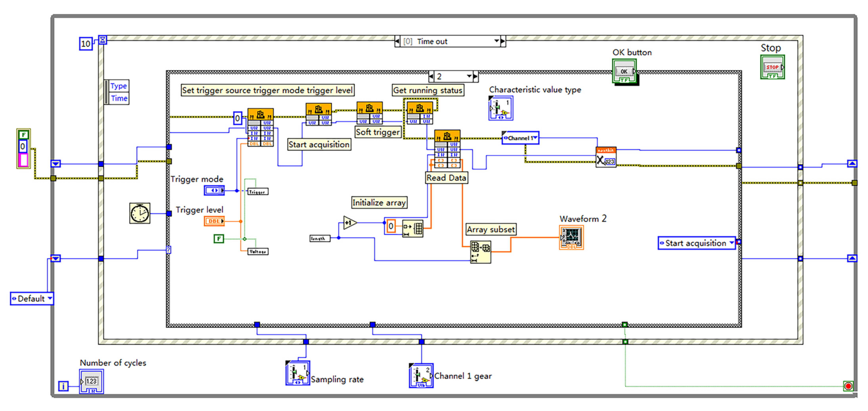Expand the Default enum constant dropdown
This screenshot has height=411, width=868.
(50, 298)
